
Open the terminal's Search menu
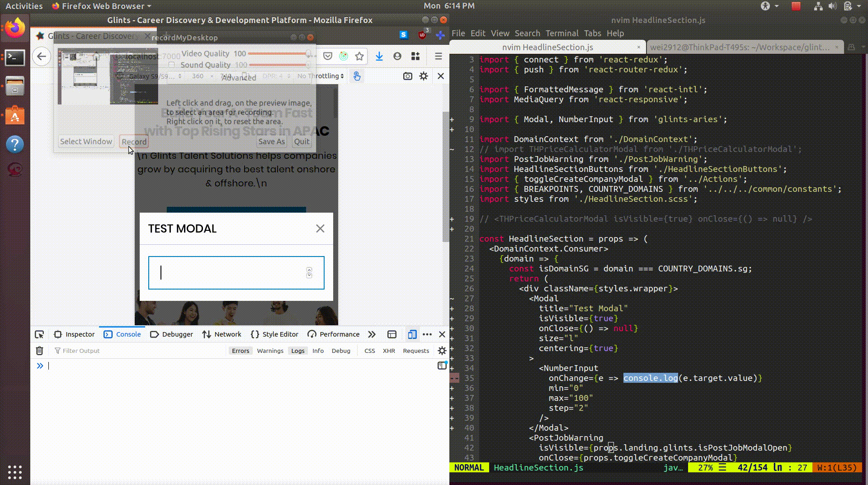coord(527,33)
